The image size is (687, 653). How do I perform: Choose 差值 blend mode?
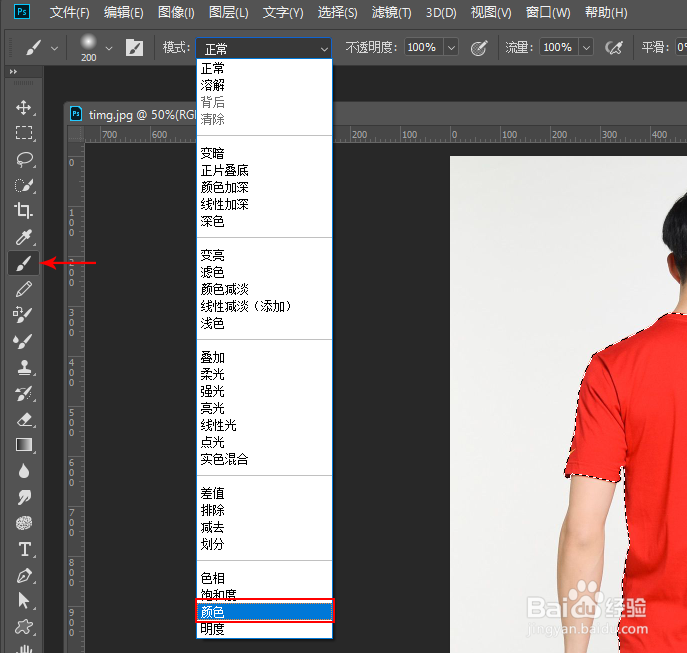pyautogui.click(x=264, y=493)
